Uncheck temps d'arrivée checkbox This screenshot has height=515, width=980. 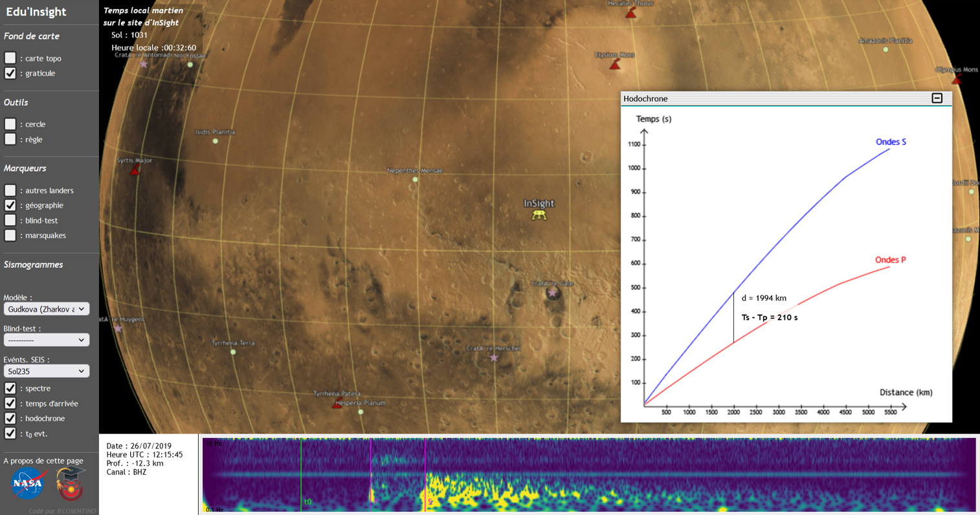[10, 403]
